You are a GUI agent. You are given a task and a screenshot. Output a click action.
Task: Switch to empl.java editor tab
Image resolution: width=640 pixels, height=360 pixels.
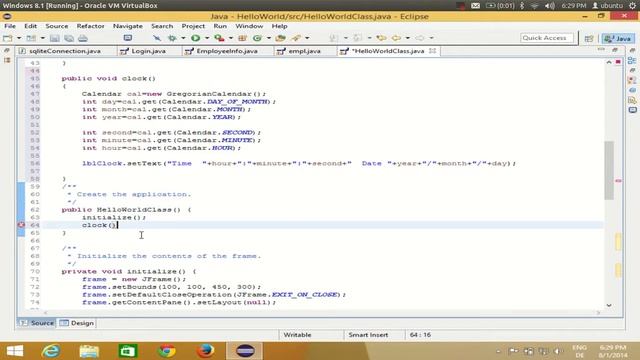point(304,51)
